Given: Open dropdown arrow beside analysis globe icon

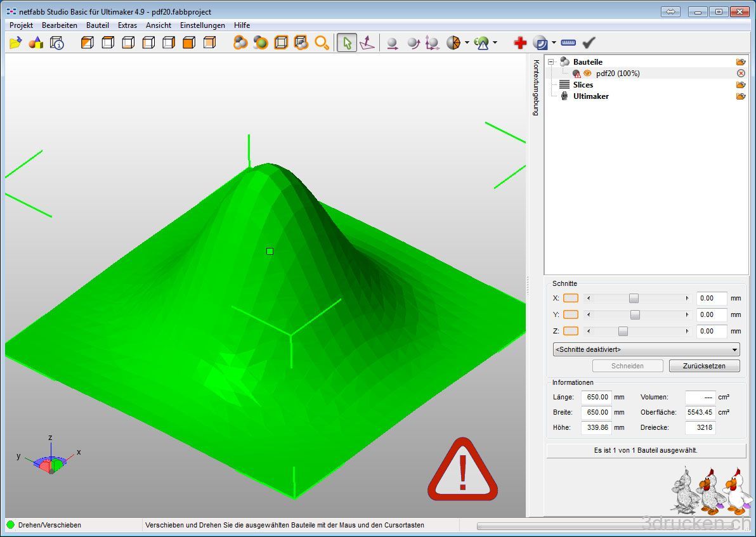Looking at the screenshot, I should coord(495,43).
